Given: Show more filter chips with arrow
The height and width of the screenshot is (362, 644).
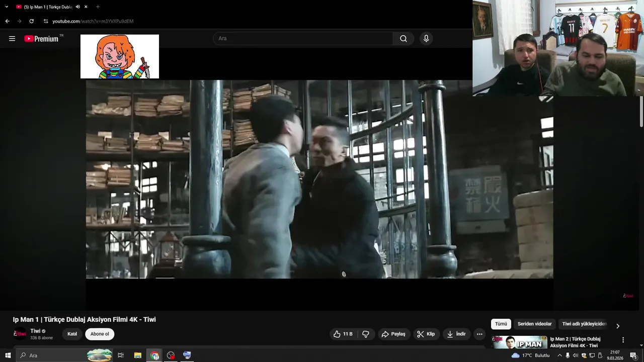Looking at the screenshot, I should pyautogui.click(x=618, y=326).
